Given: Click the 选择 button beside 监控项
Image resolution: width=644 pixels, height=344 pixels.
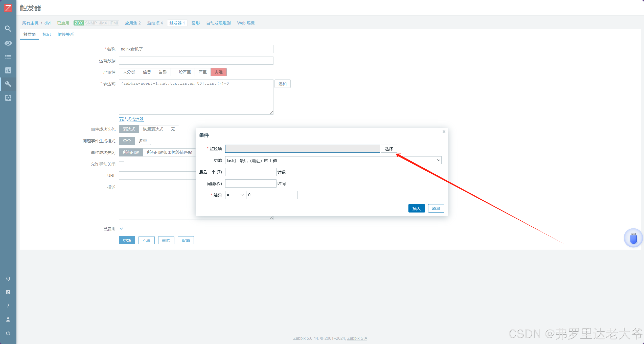Looking at the screenshot, I should [x=389, y=149].
